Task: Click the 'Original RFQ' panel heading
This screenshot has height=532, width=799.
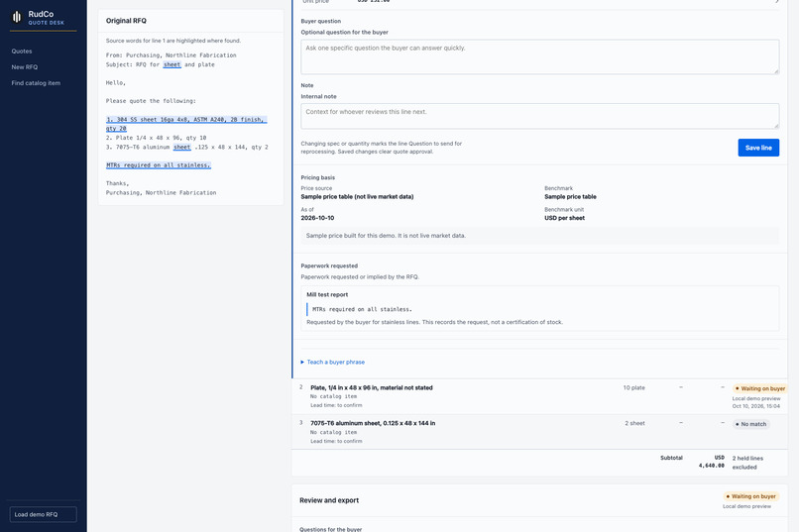Action: (x=126, y=21)
